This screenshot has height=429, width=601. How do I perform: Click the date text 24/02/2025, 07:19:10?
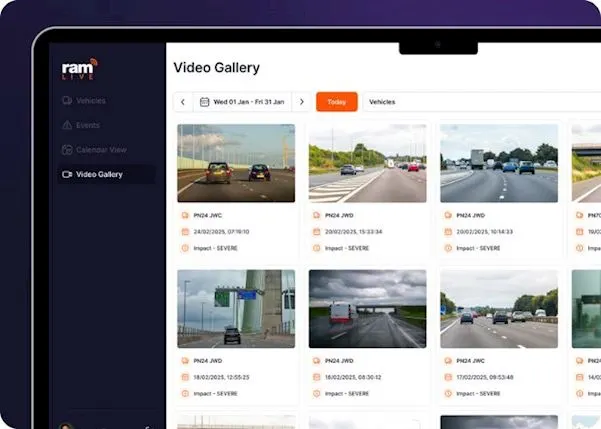coord(222,232)
